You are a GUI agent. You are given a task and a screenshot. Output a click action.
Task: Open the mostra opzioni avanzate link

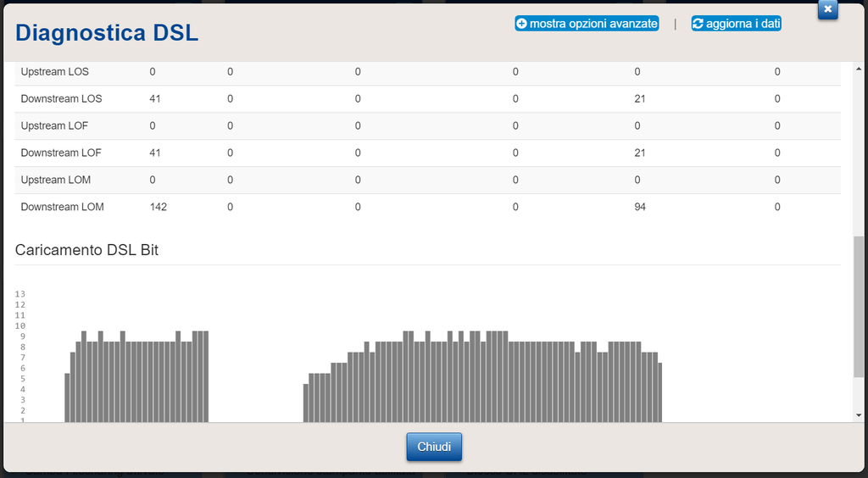coord(593,24)
